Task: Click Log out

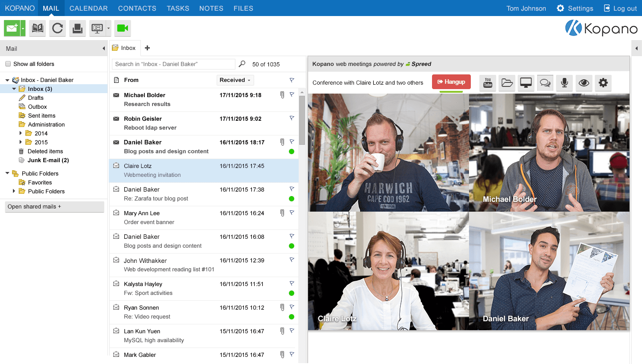Action: coord(620,8)
